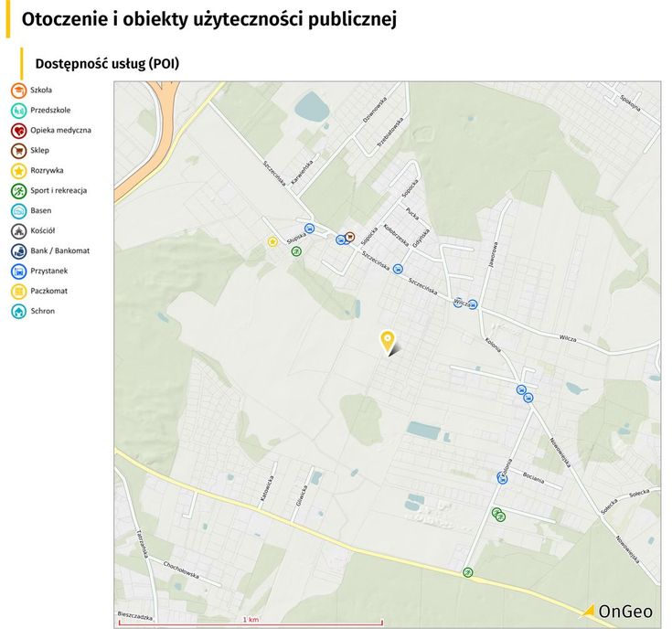The image size is (672, 639).
Task: Select the Katowicka street label
Action: pyautogui.click(x=267, y=488)
